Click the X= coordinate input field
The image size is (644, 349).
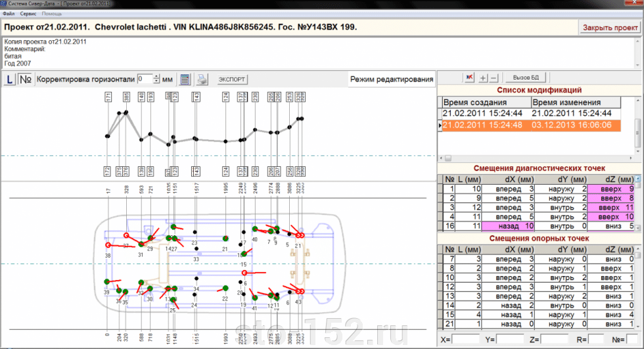(466, 339)
